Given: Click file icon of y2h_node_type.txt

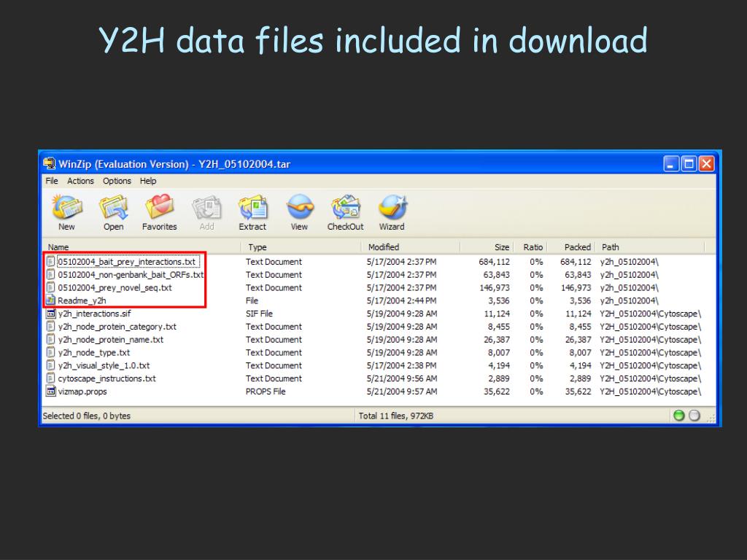Looking at the screenshot, I should (x=50, y=352).
